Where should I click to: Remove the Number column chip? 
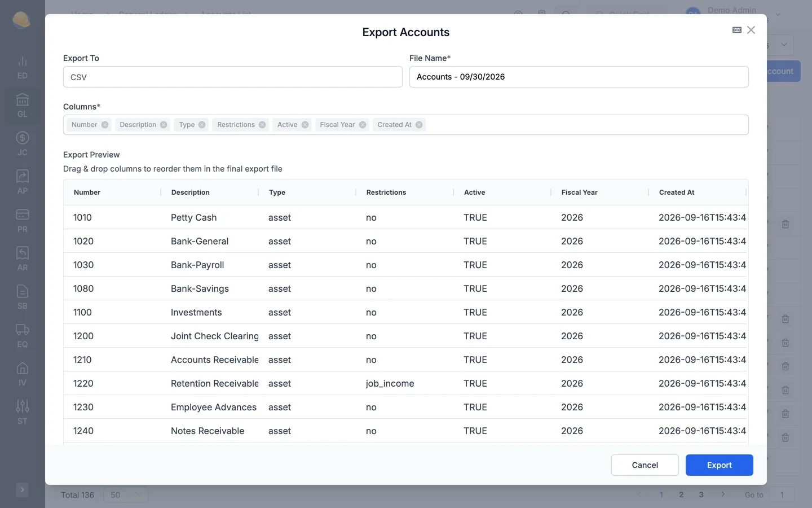coord(105,125)
